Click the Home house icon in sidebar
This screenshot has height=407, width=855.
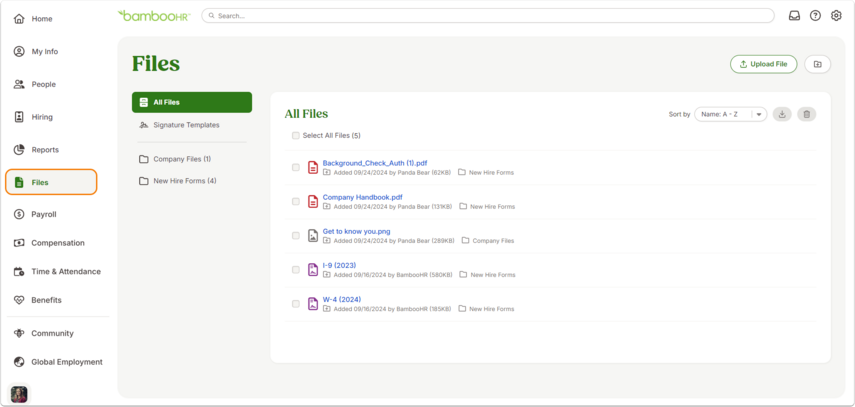tap(19, 19)
